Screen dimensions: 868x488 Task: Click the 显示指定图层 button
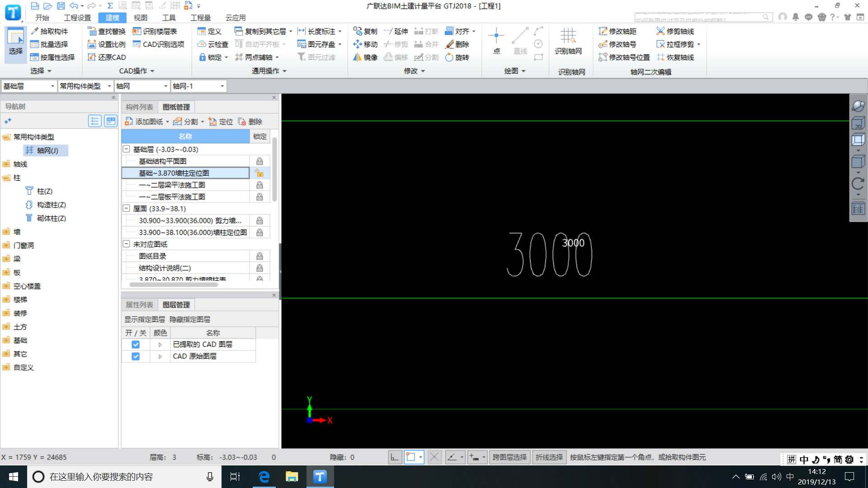point(145,319)
